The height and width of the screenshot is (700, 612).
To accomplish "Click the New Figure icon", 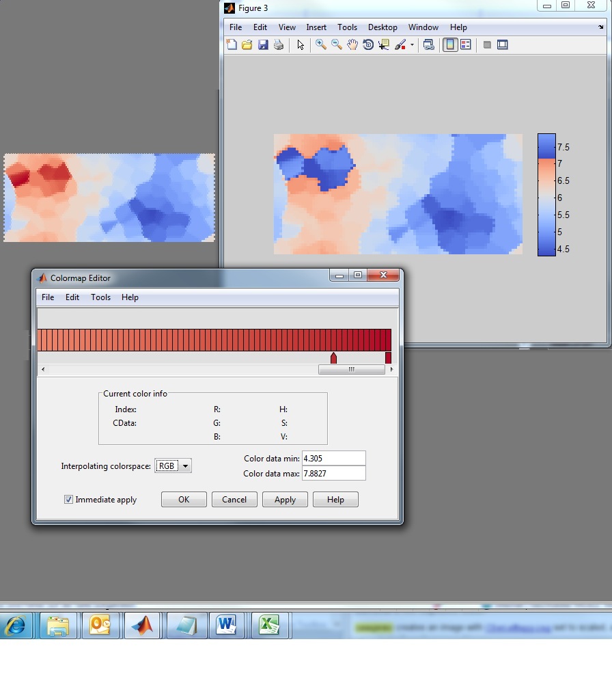I will (232, 45).
